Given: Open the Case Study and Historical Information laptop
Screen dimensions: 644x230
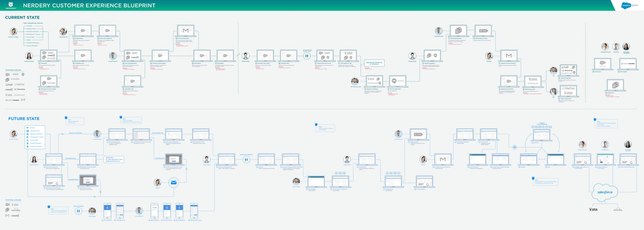Looking at the screenshot, I should pyautogui.click(x=141, y=134).
